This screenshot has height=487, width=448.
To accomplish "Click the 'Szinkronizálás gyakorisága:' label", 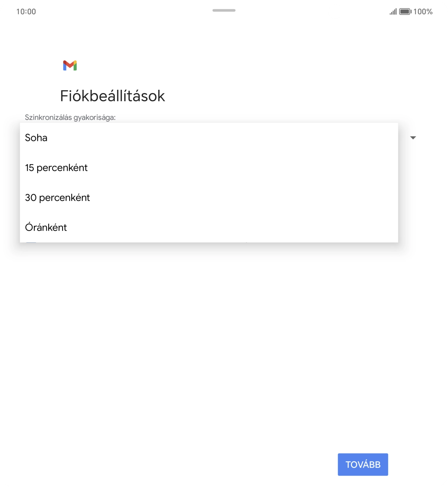I will coord(70,117).
